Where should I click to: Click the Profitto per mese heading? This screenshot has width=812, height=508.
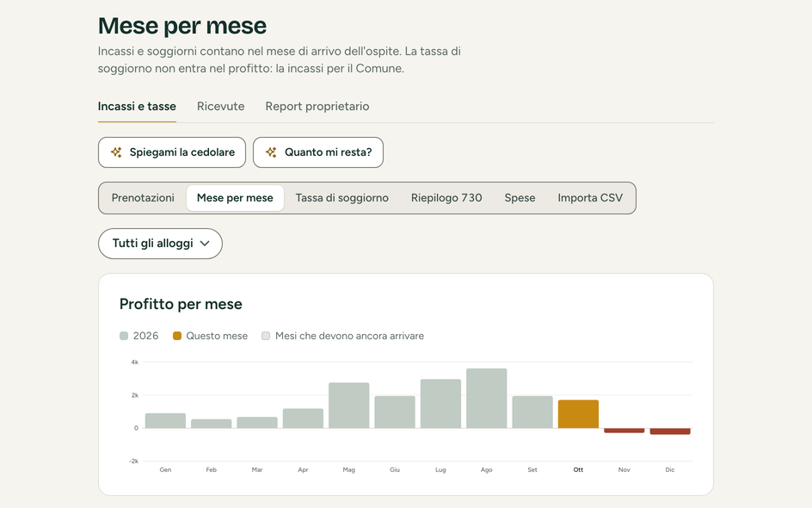coord(181,304)
